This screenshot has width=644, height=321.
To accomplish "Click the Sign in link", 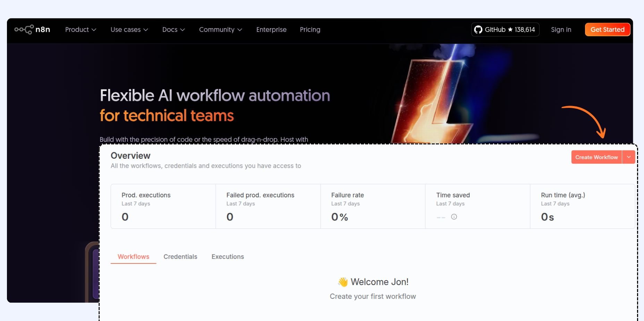I will [x=561, y=30].
